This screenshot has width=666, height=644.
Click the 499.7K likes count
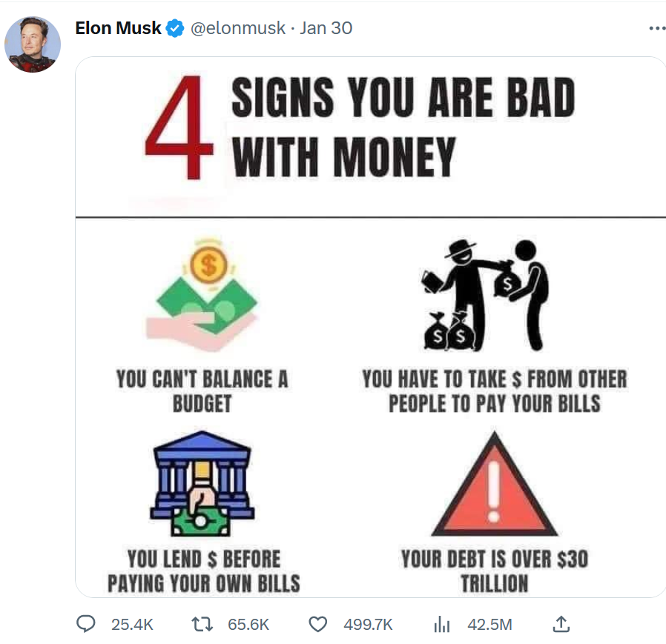coord(368,625)
